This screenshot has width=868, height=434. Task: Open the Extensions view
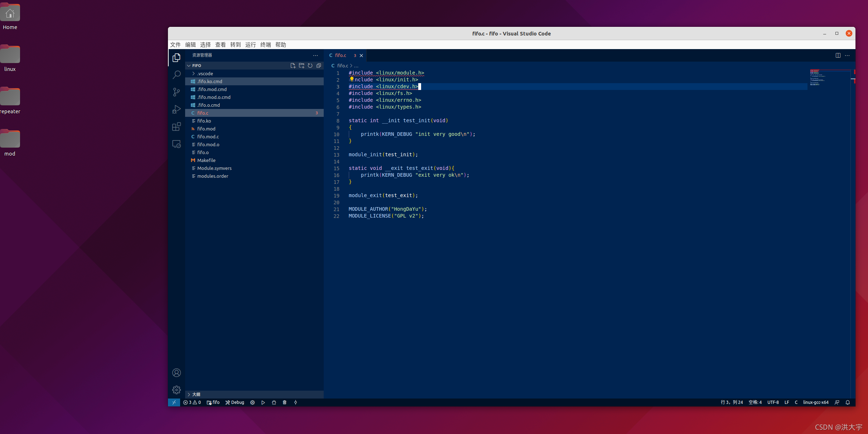click(177, 127)
